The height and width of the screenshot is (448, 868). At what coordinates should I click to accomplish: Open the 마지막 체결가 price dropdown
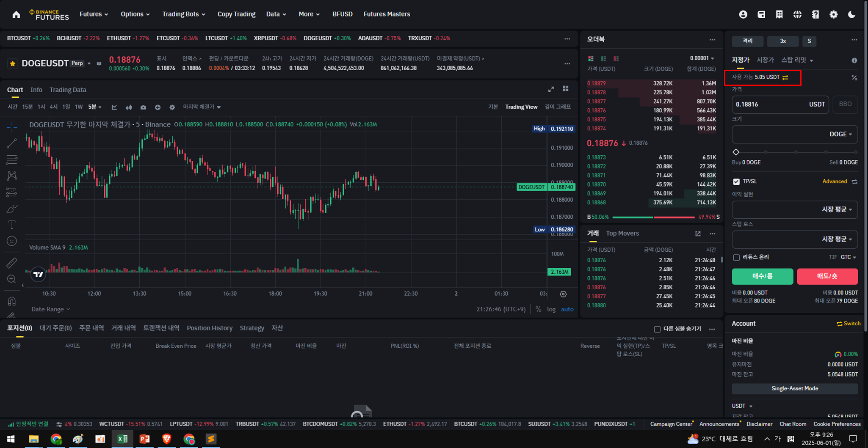[x=202, y=107]
